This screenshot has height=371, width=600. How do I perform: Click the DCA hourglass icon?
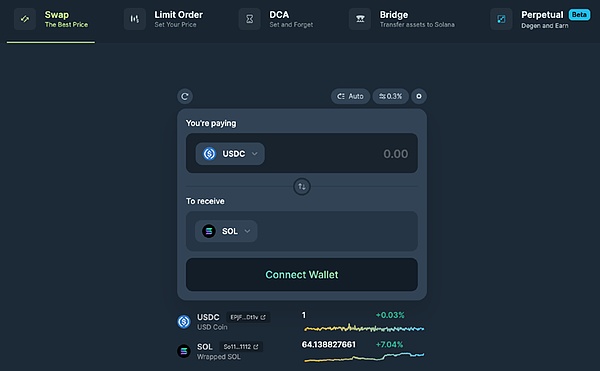[x=249, y=19]
